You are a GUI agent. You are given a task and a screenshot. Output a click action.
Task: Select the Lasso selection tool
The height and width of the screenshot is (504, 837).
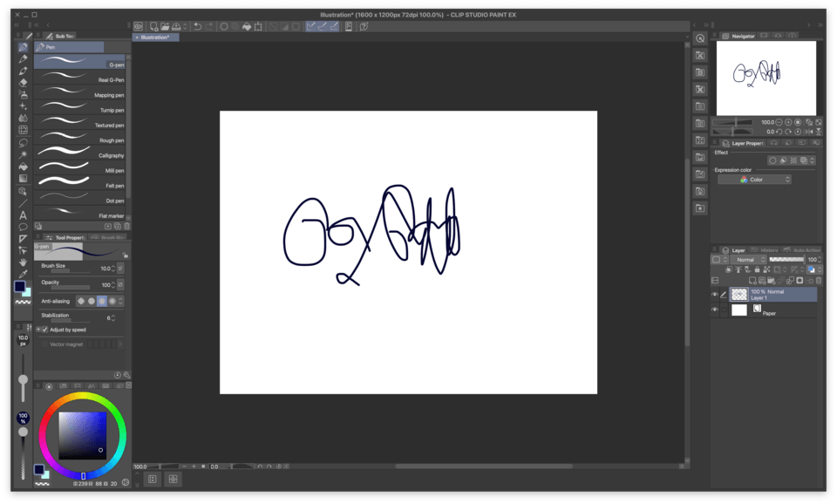[x=24, y=142]
